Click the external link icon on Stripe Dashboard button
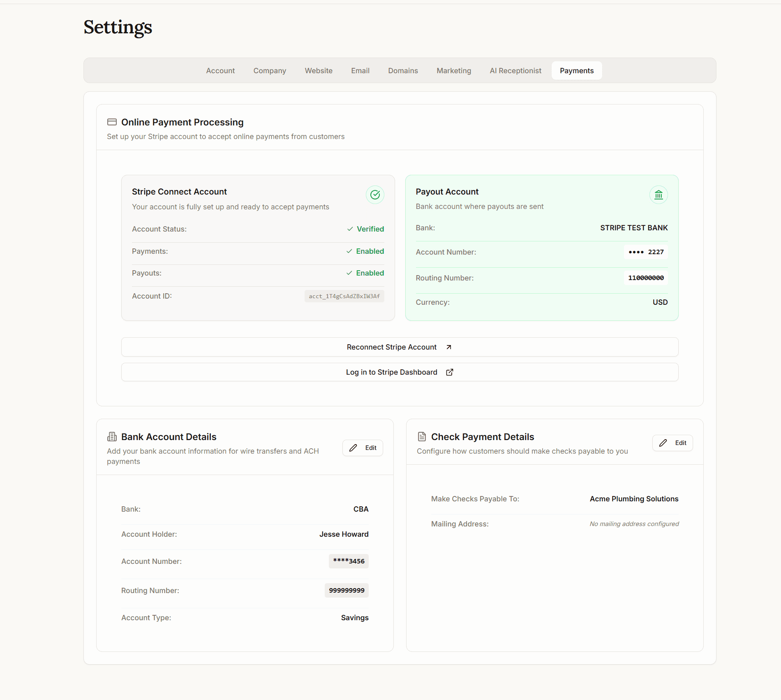Screen dimensions: 781x700 click(450, 372)
